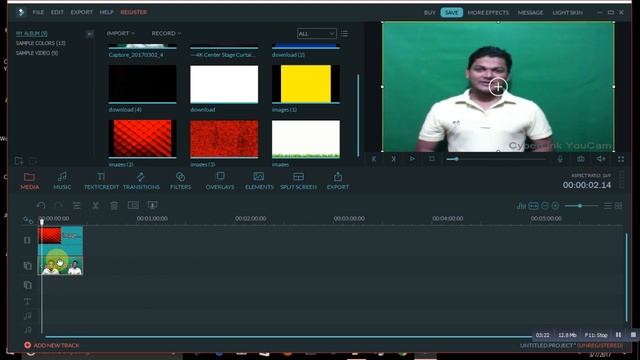Open the EDIT menu
640x360 pixels.
coord(57,12)
